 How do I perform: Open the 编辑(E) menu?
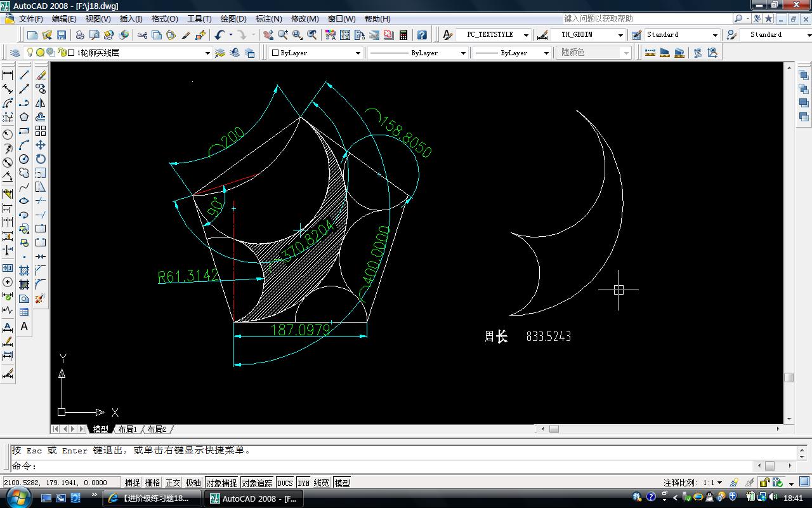click(x=64, y=18)
